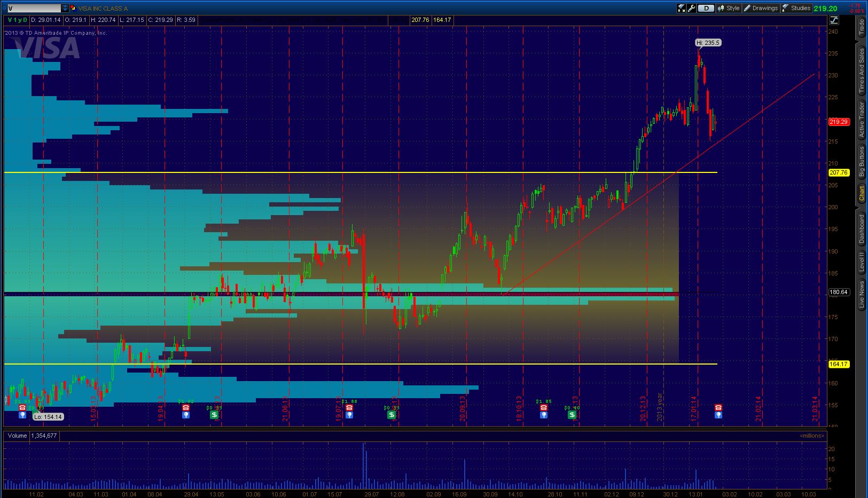The width and height of the screenshot is (868, 498).
Task: Click the green 219.20 quote price
Action: 826,9
